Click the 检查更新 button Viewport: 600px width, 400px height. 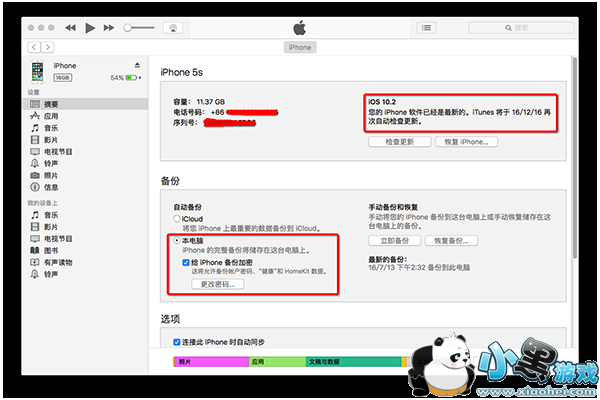pyautogui.click(x=399, y=142)
